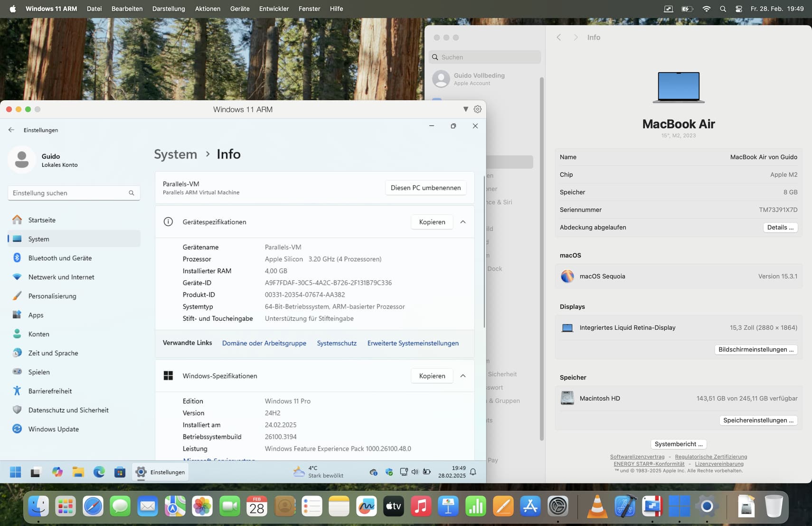This screenshot has height=526, width=812.
Task: Open Erweiterte Systemeinstellungen link
Action: pyautogui.click(x=413, y=343)
